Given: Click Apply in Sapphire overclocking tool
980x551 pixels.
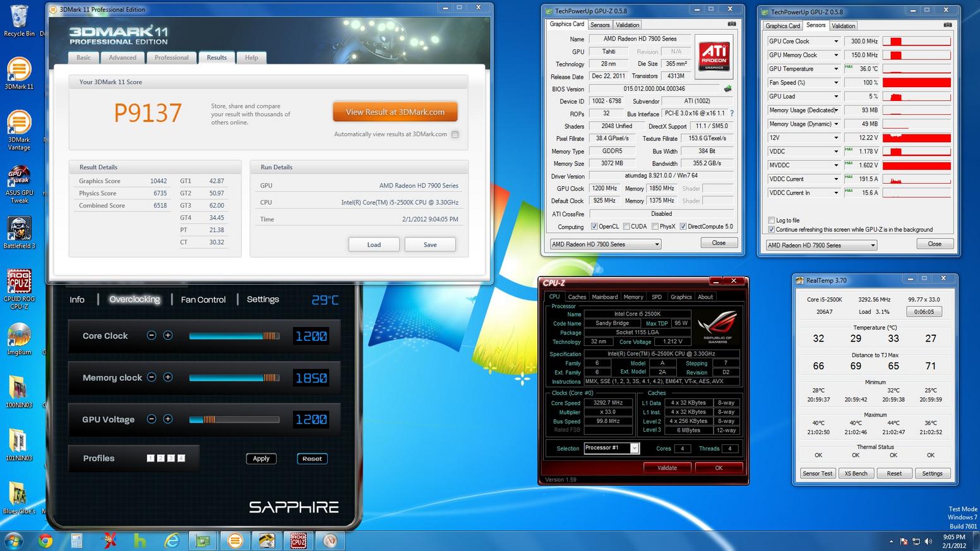Looking at the screenshot, I should click(261, 459).
